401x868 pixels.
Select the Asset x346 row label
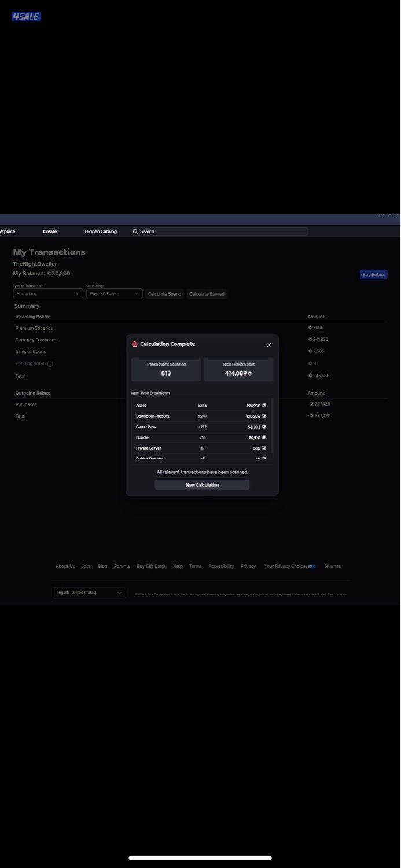pos(141,406)
